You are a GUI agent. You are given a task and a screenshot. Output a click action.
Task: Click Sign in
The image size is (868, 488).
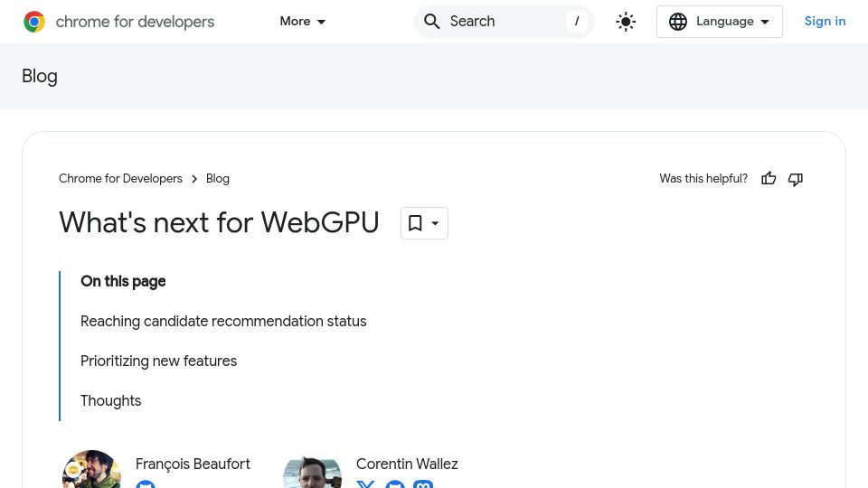coord(825,22)
